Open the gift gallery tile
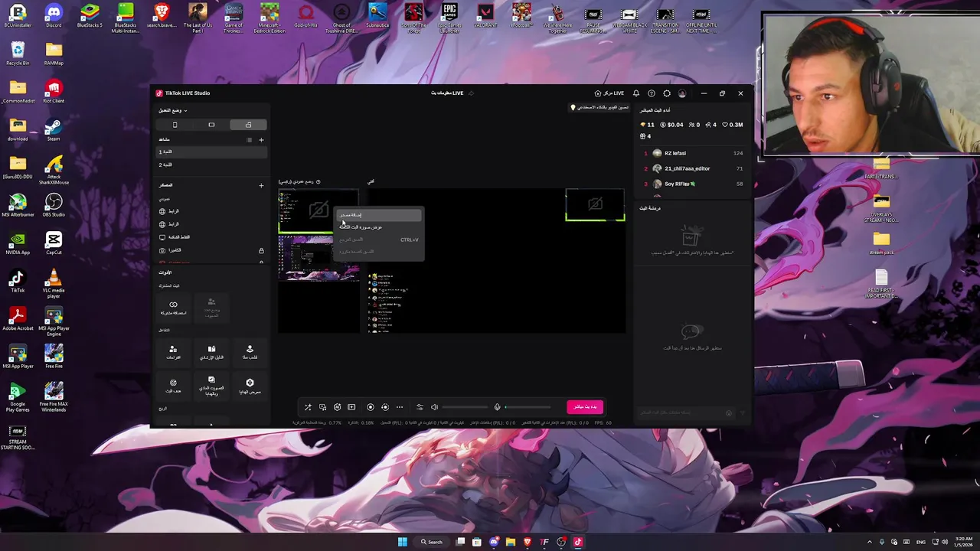 pos(250,385)
